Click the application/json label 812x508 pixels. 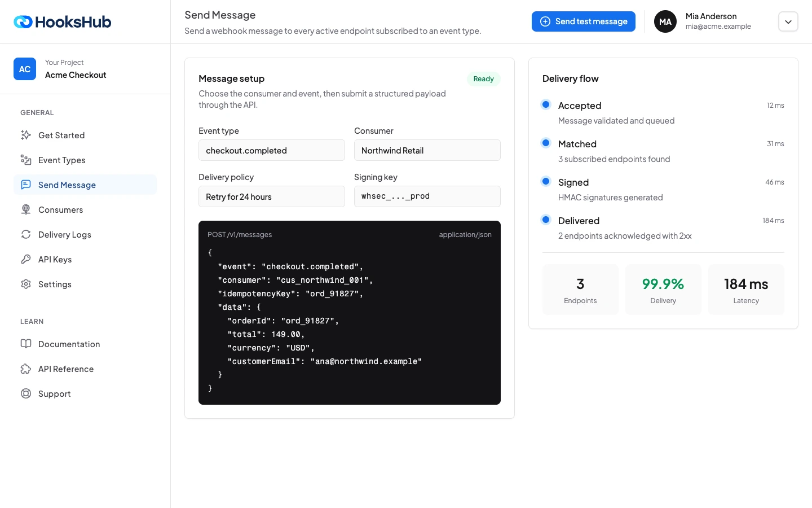[x=465, y=235]
